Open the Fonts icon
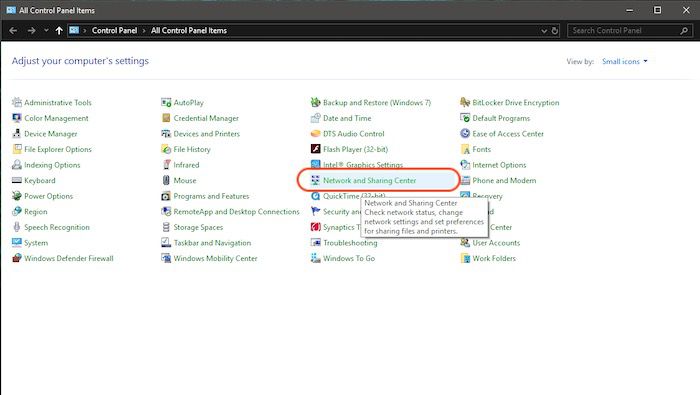This screenshot has height=395, width=700. coord(465,149)
